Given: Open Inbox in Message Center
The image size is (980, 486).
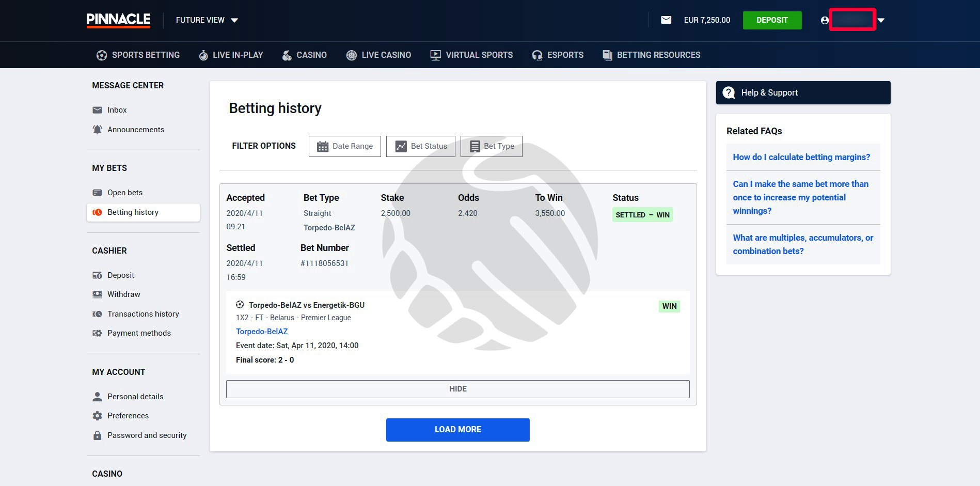Looking at the screenshot, I should (x=117, y=110).
